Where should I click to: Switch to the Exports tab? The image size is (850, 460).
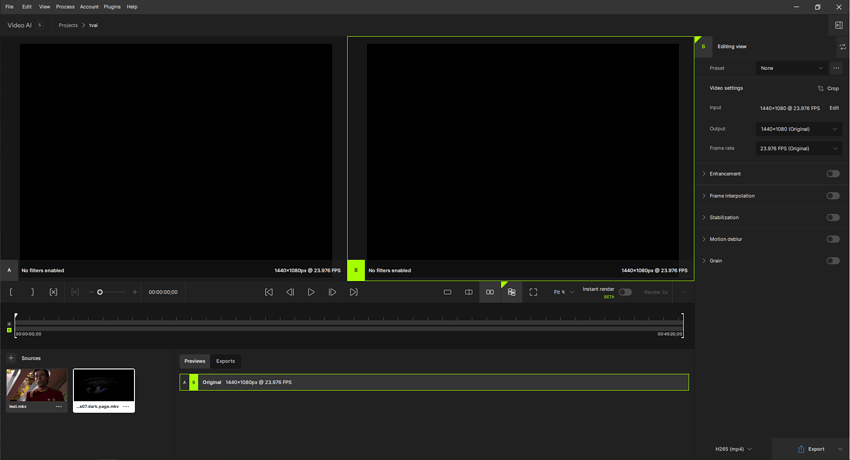(x=226, y=361)
